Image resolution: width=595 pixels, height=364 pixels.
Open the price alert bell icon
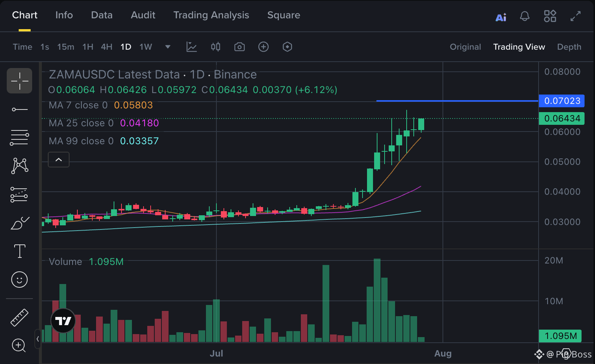[525, 16]
